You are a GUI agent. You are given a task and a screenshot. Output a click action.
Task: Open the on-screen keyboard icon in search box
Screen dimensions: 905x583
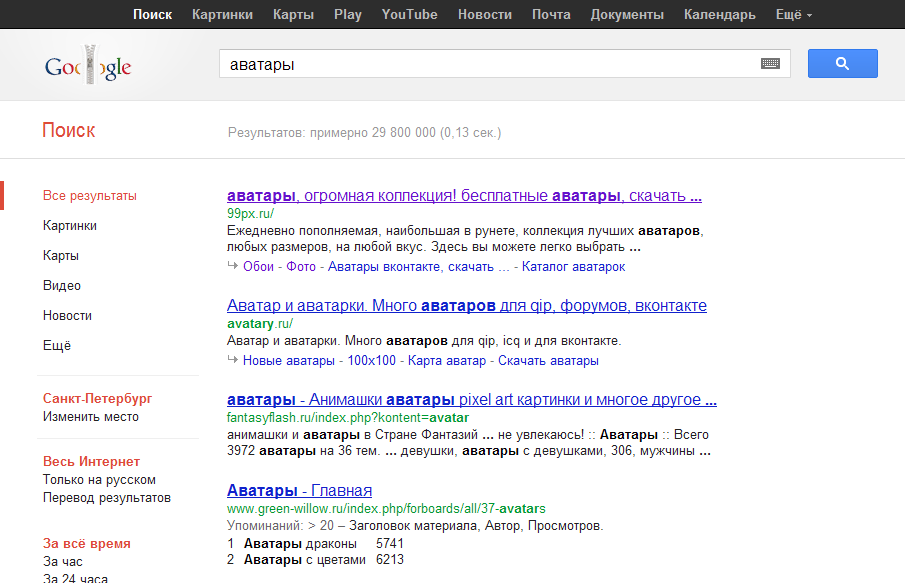pyautogui.click(x=770, y=63)
